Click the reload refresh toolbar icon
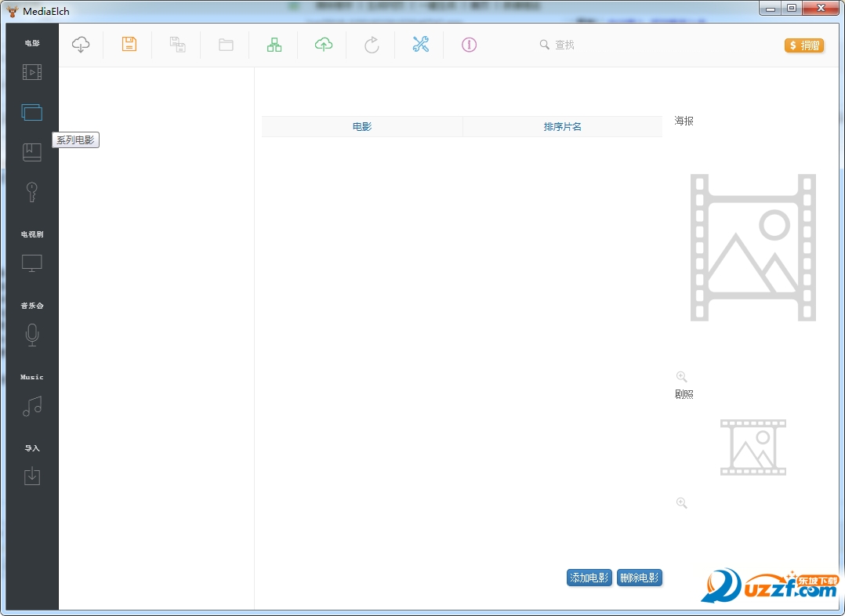Image resolution: width=845 pixels, height=616 pixels. [372, 44]
